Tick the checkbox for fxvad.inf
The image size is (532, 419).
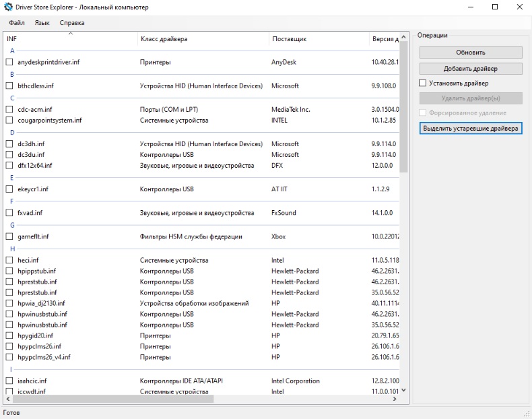tap(9, 213)
